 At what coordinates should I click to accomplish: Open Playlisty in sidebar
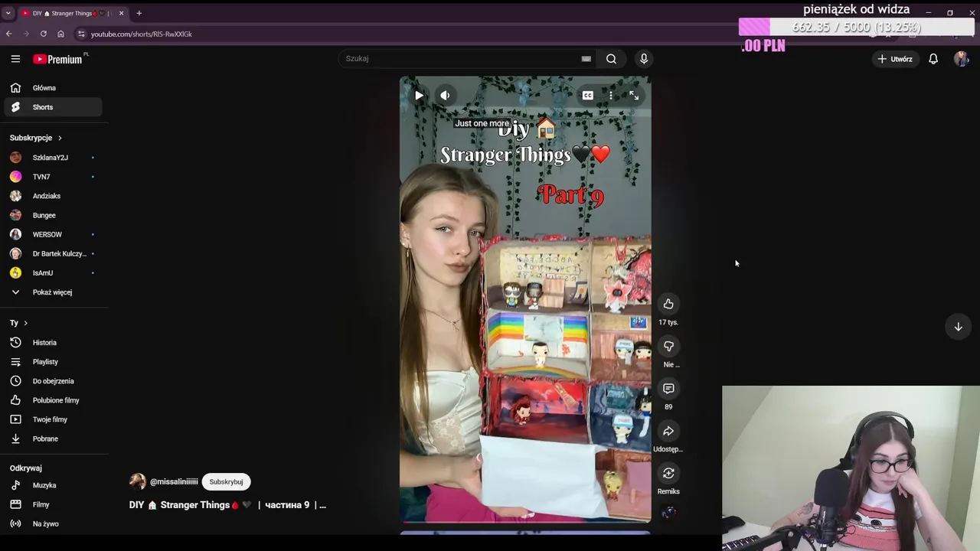[x=53, y=362]
